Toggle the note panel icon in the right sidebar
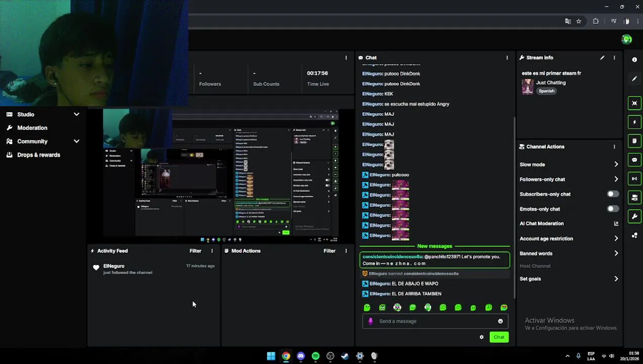 (634, 141)
